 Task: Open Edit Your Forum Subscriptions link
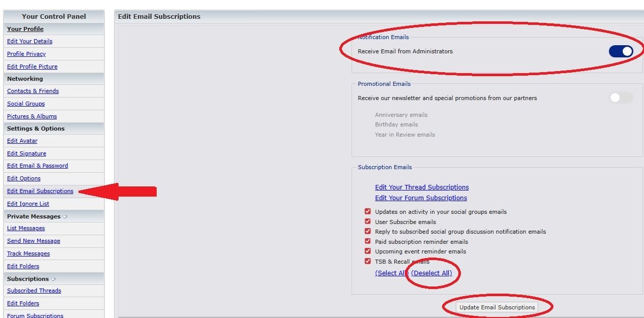point(421,198)
